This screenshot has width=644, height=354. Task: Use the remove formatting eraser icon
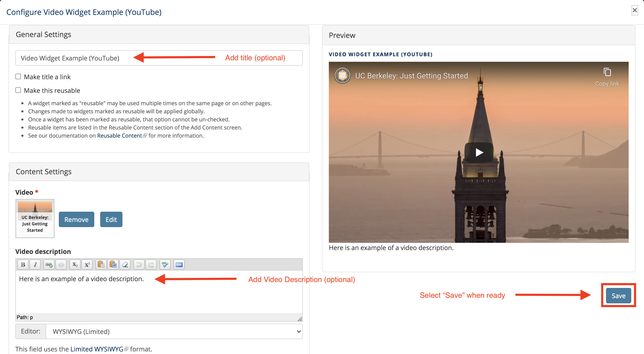coord(125,264)
